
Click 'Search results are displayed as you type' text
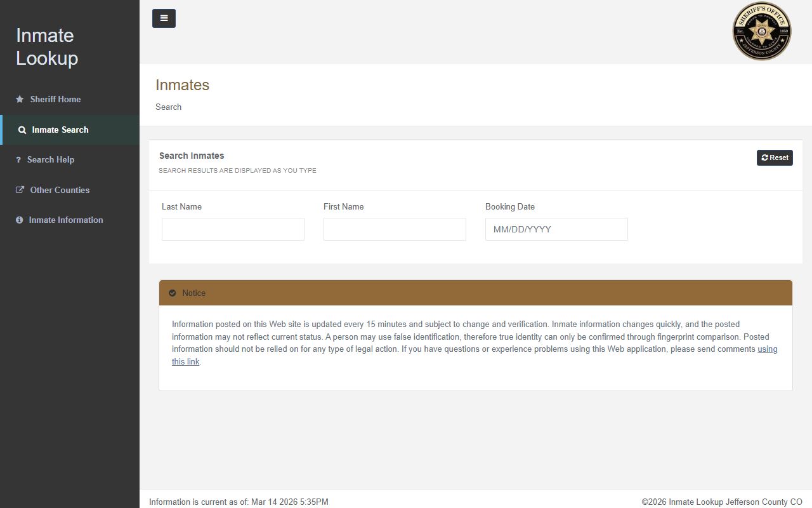point(237,171)
